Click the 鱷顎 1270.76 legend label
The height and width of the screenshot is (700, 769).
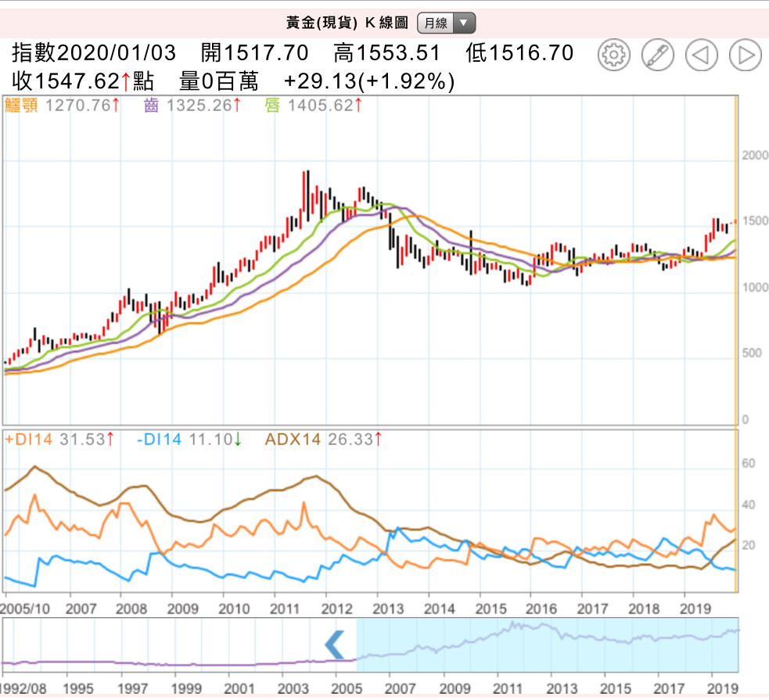tap(63, 105)
